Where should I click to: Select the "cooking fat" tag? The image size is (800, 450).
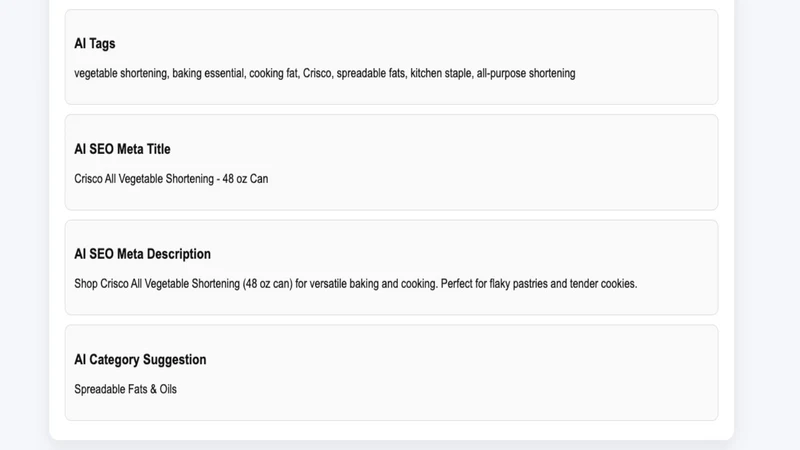pyautogui.click(x=273, y=73)
